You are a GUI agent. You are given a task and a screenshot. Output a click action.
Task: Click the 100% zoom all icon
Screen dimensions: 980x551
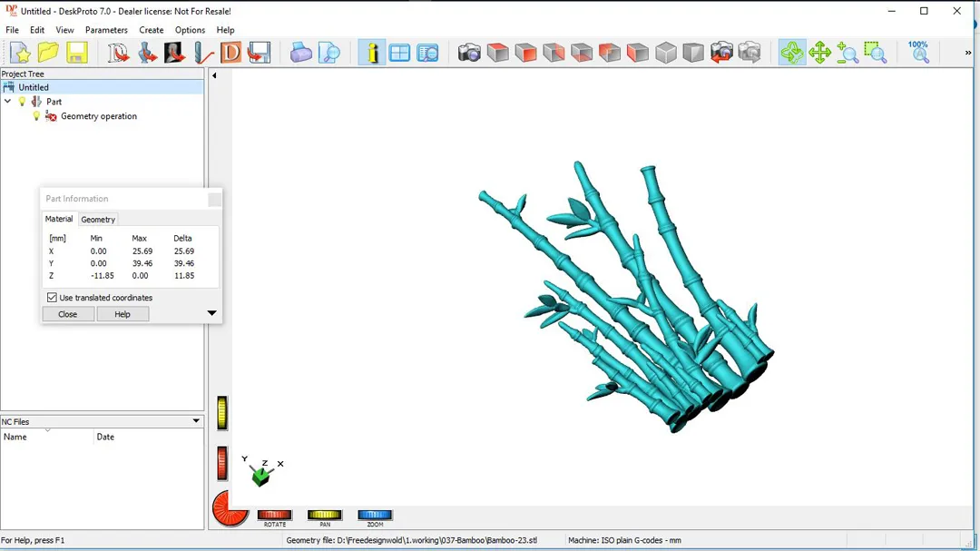click(x=918, y=53)
